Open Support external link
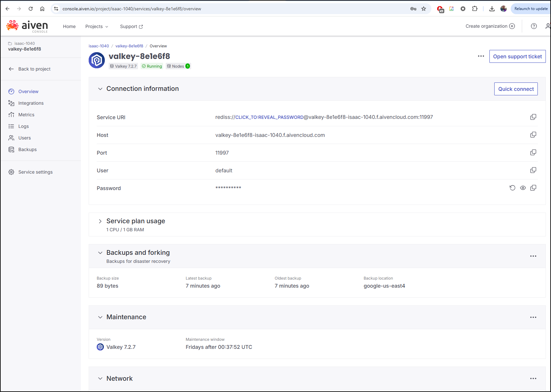Viewport: 551px width, 392px height. [132, 26]
